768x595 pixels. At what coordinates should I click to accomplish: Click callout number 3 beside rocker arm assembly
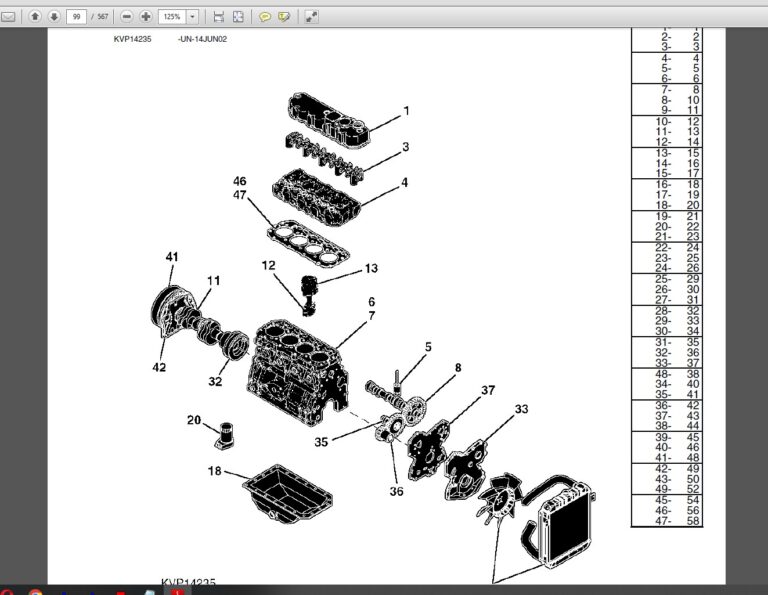click(x=406, y=146)
